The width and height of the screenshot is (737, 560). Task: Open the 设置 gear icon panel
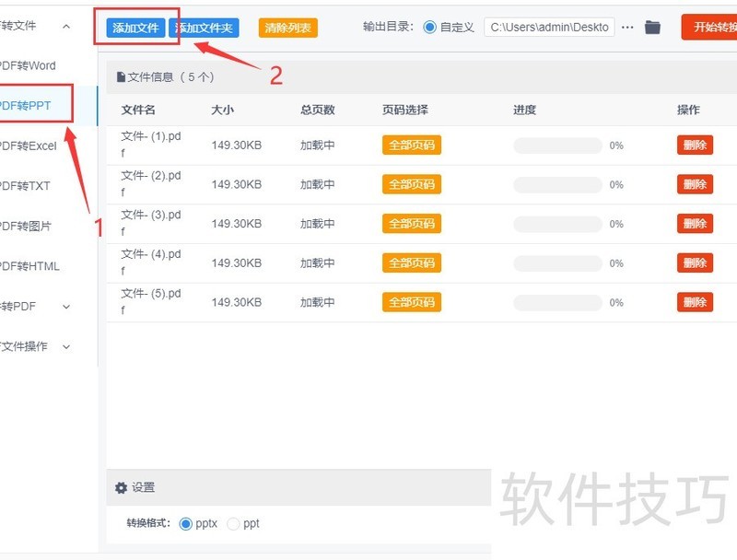(121, 487)
